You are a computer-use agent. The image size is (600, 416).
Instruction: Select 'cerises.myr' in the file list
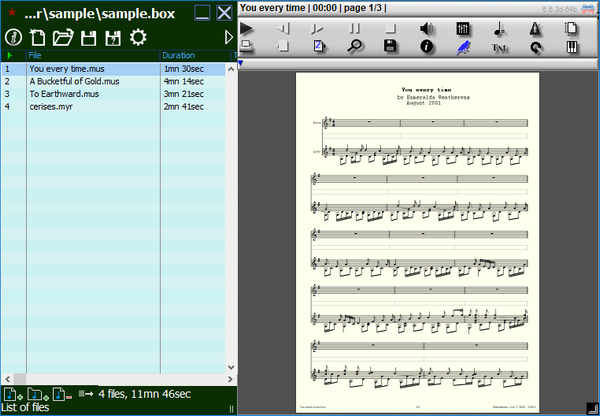50,105
